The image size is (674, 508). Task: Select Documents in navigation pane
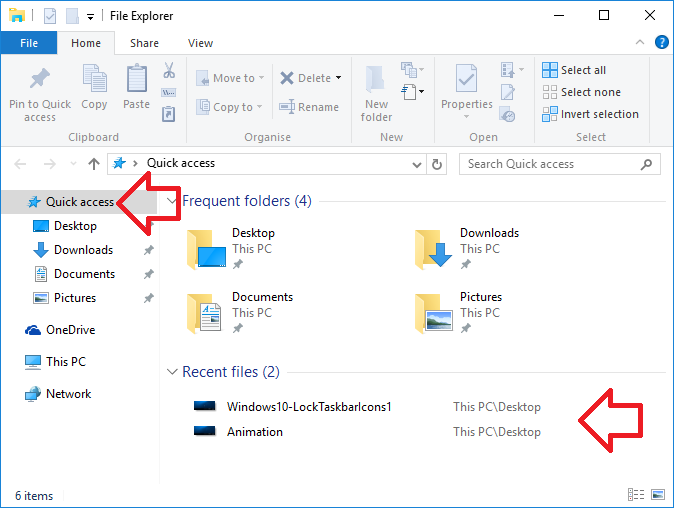(x=84, y=274)
